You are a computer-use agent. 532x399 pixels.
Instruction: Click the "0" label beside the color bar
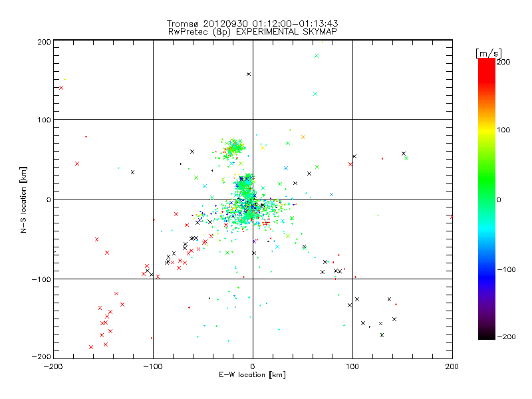499,199
